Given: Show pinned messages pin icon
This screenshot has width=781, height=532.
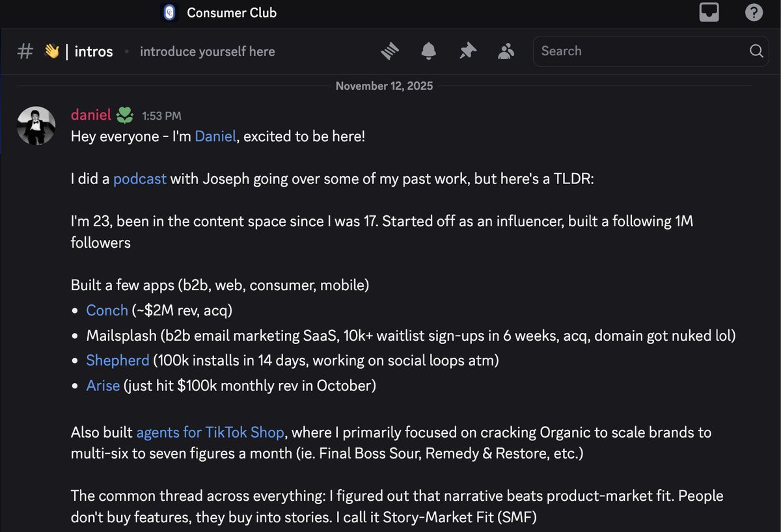Looking at the screenshot, I should pyautogui.click(x=467, y=51).
